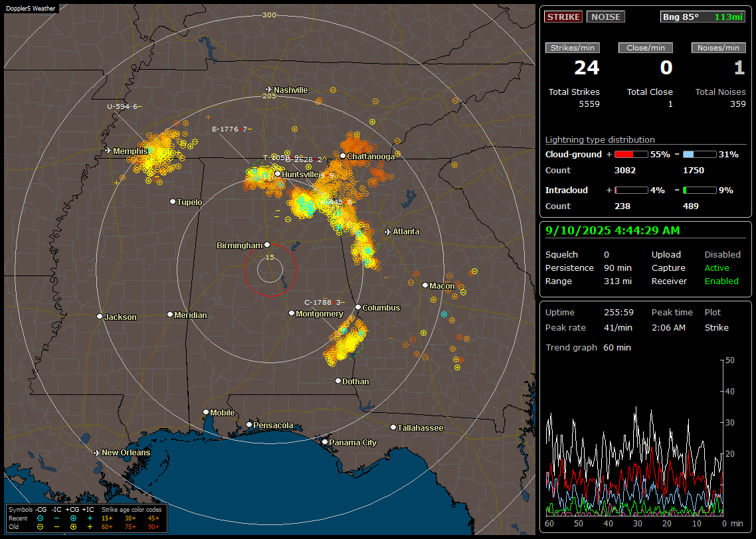Viewport: 756px width, 539px height.
Task: Click the Squelch value 0
Action: tap(607, 255)
